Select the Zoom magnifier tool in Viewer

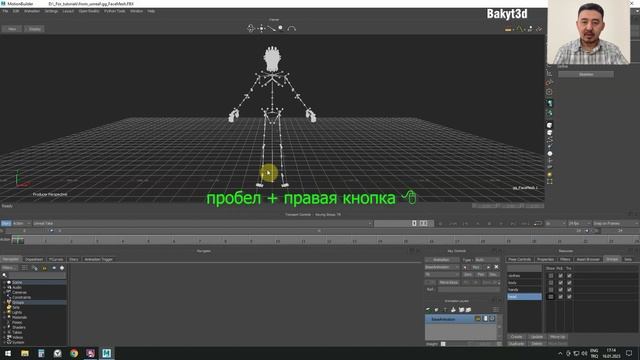(281, 28)
